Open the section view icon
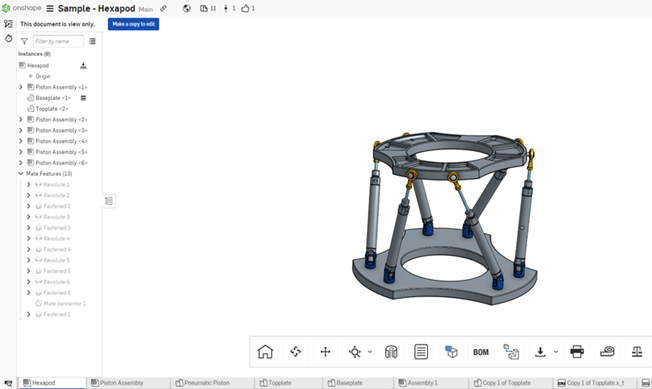 point(391,352)
